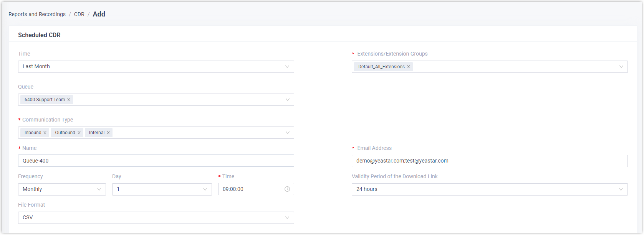The image size is (644, 235).
Task: Remove the Outbound communication type tag
Action: click(x=79, y=133)
